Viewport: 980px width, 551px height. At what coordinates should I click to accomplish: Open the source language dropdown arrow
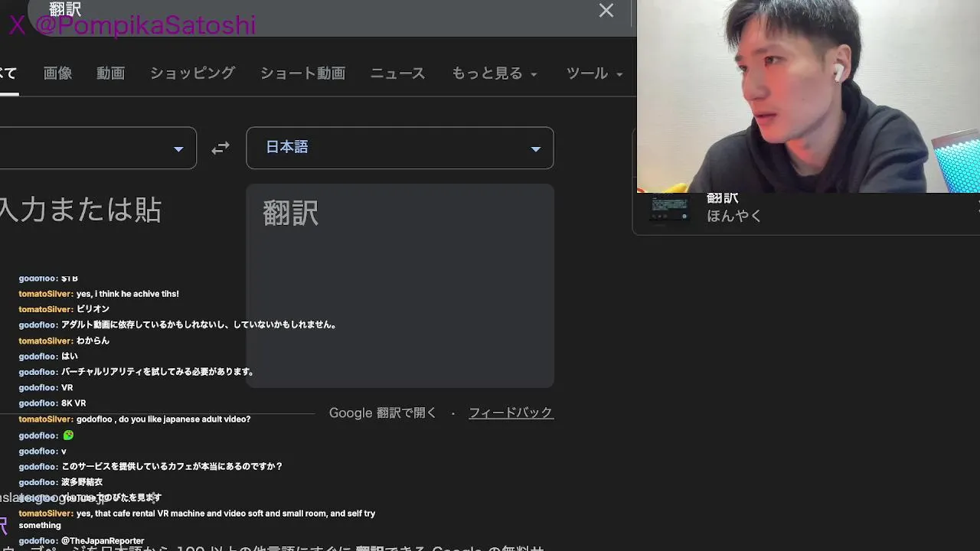tap(178, 149)
